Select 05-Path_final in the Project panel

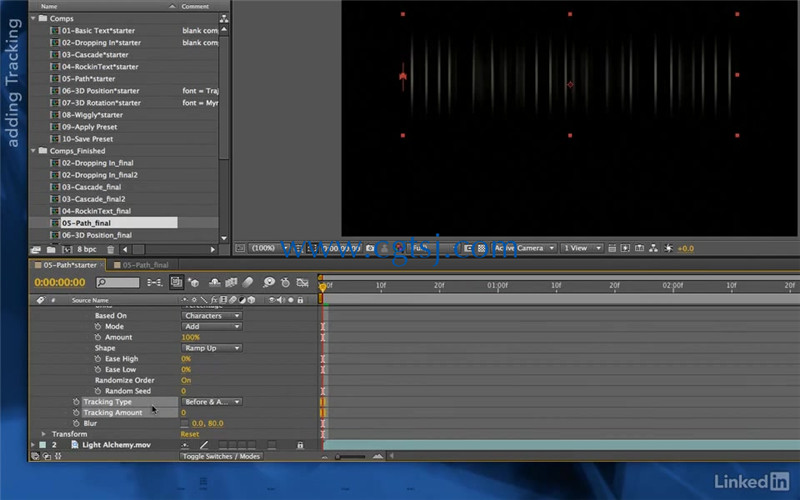tap(86, 223)
